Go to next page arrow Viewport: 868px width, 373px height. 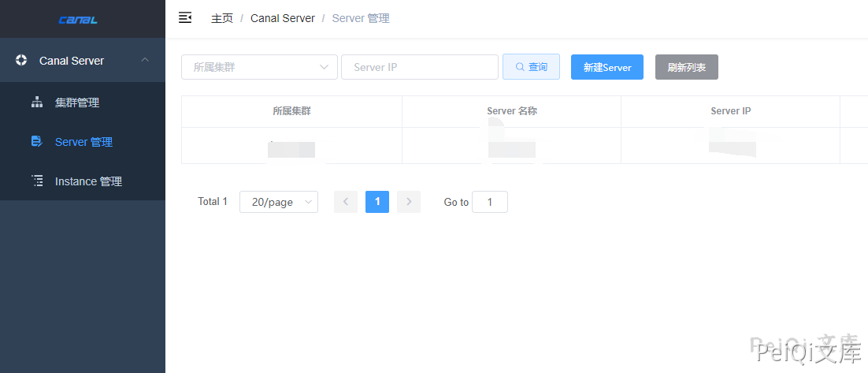(409, 202)
